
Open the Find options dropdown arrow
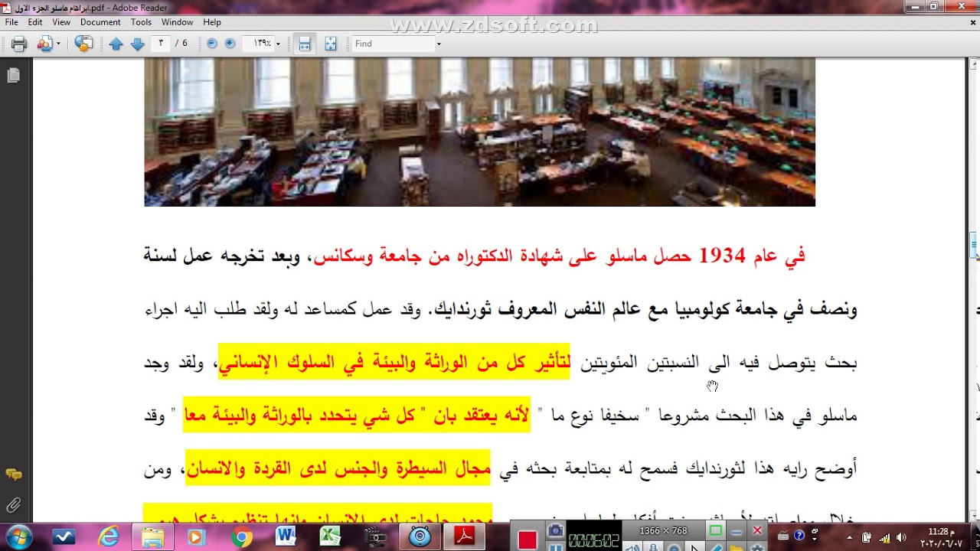(x=439, y=44)
